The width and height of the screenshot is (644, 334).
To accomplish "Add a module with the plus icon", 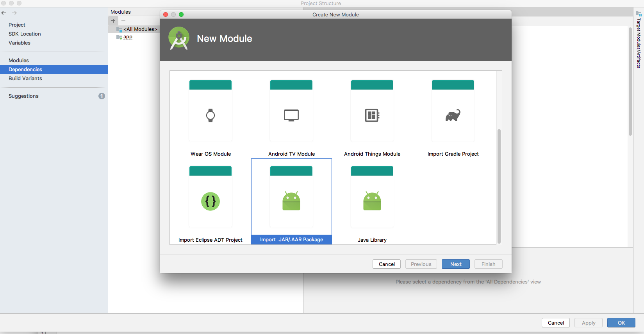I will (113, 21).
